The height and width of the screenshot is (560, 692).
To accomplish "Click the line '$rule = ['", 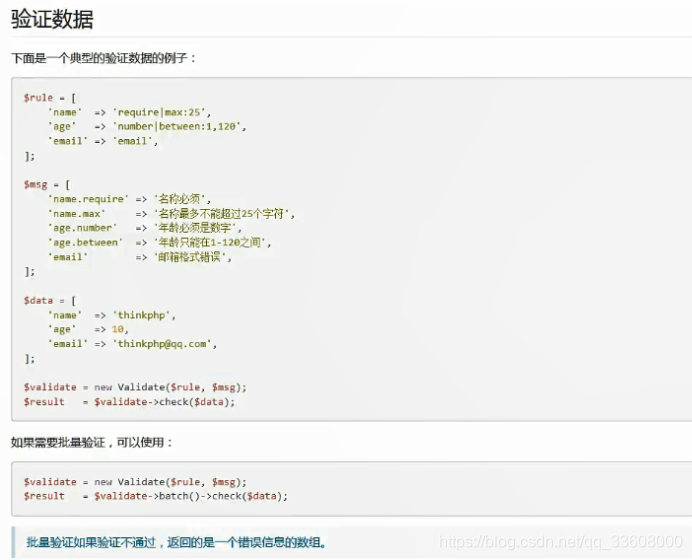I will [x=50, y=98].
